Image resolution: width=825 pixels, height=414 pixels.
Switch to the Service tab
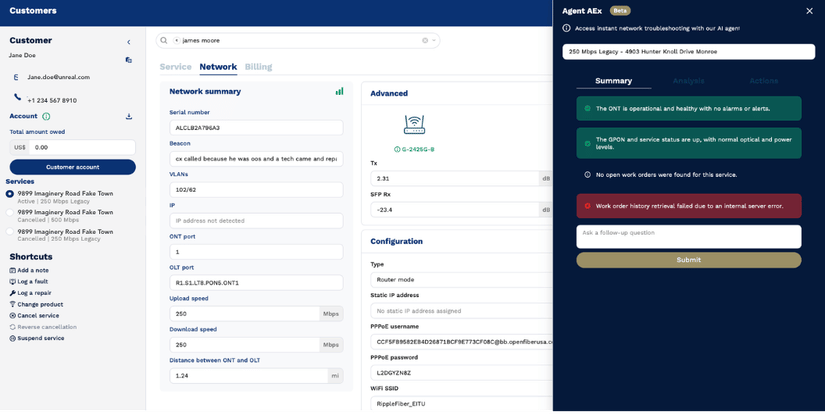(175, 67)
